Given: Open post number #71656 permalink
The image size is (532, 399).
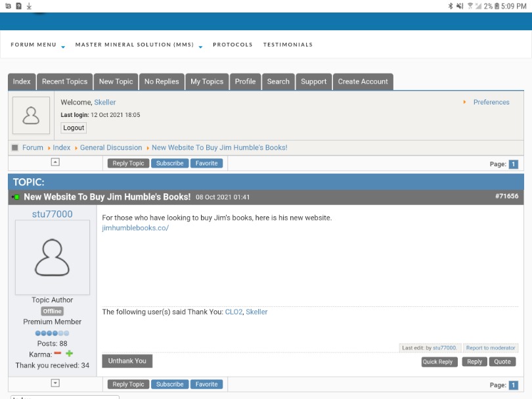Looking at the screenshot, I should 506,197.
